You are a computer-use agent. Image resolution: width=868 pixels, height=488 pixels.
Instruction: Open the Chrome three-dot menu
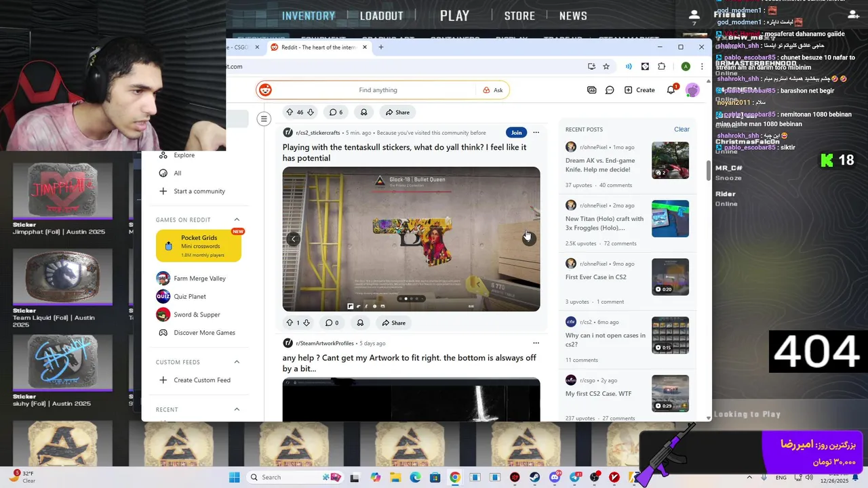[x=702, y=66]
